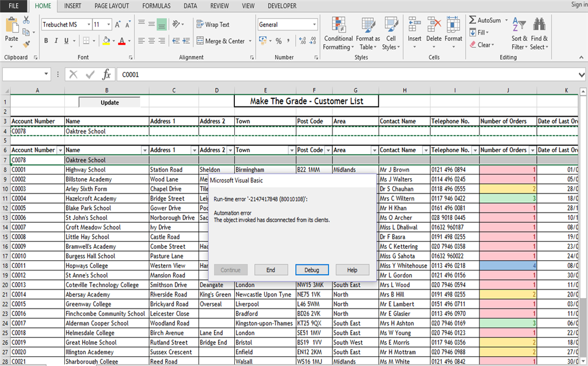
Task: Toggle Center alignment icon
Action: tap(152, 41)
